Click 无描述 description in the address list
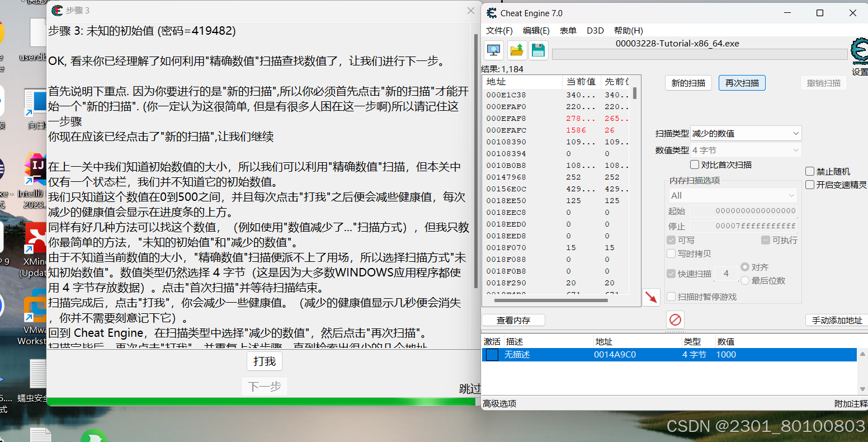Image resolution: width=868 pixels, height=442 pixels. 517,355
